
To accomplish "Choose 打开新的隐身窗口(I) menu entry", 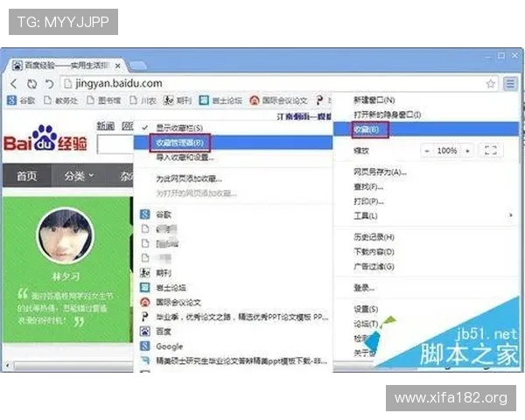I will pyautogui.click(x=387, y=115).
